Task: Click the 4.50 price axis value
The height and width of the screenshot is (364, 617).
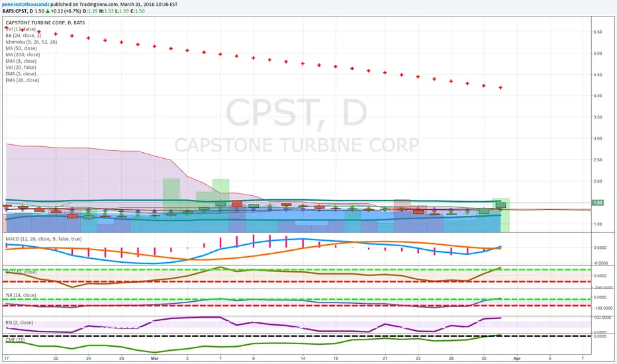Action: tap(598, 74)
